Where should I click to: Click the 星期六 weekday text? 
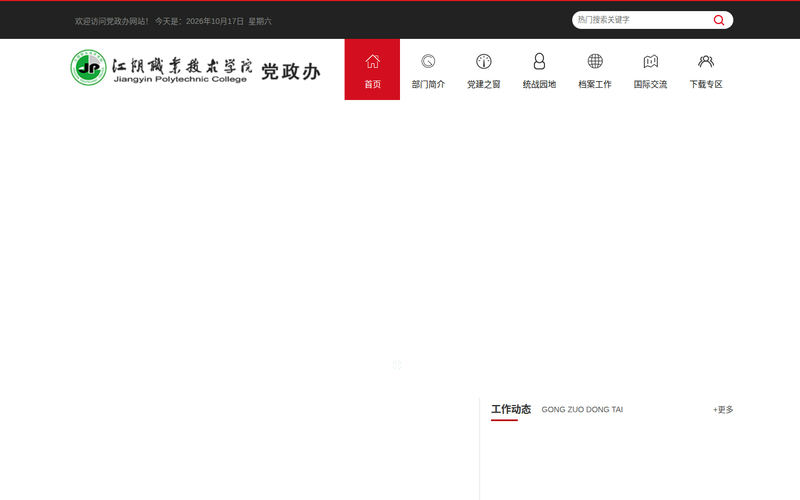(x=260, y=21)
